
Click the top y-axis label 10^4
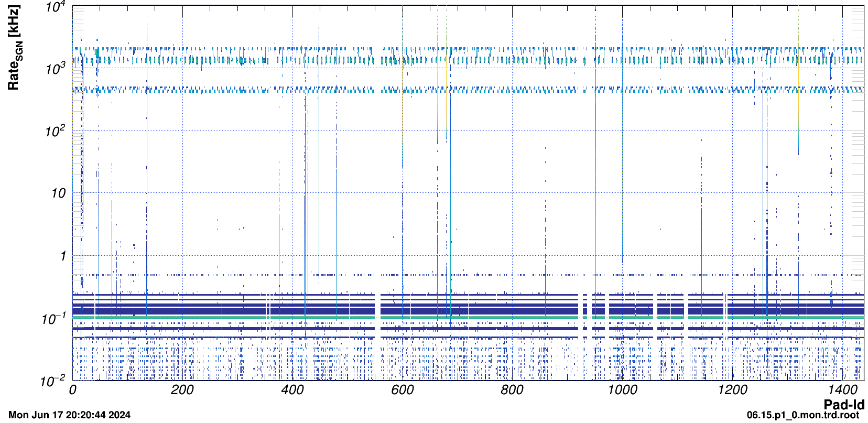[55, 7]
